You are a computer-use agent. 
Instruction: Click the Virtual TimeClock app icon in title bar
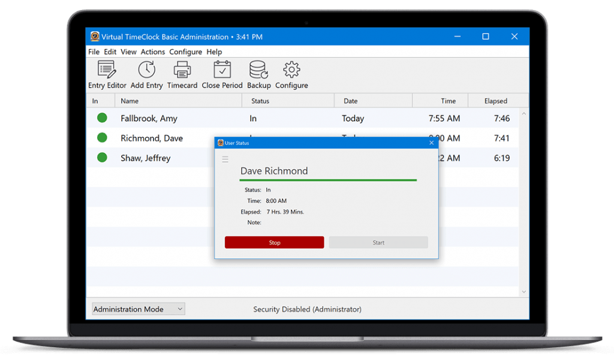click(x=94, y=37)
